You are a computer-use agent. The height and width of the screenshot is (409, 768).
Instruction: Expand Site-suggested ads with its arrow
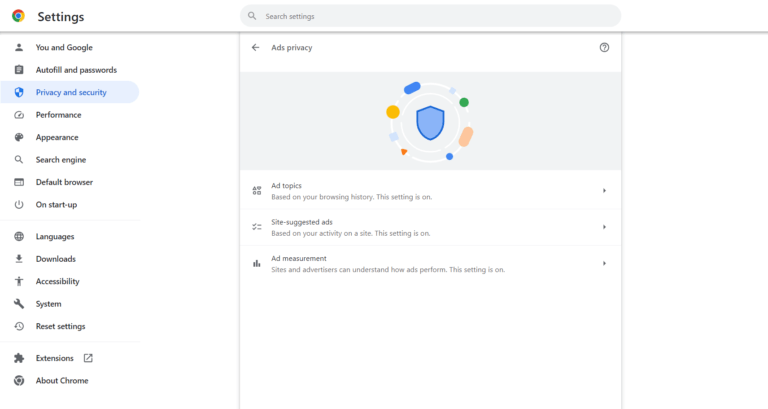[x=604, y=227]
